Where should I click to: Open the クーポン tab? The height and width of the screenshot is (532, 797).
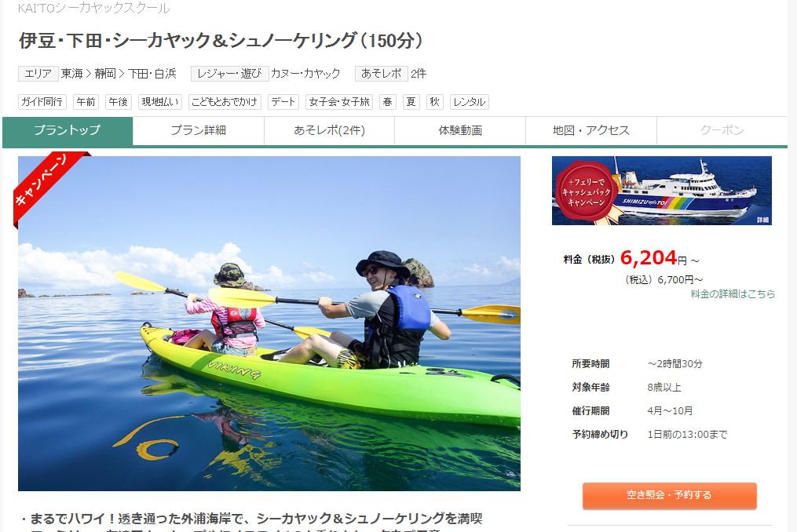(722, 130)
